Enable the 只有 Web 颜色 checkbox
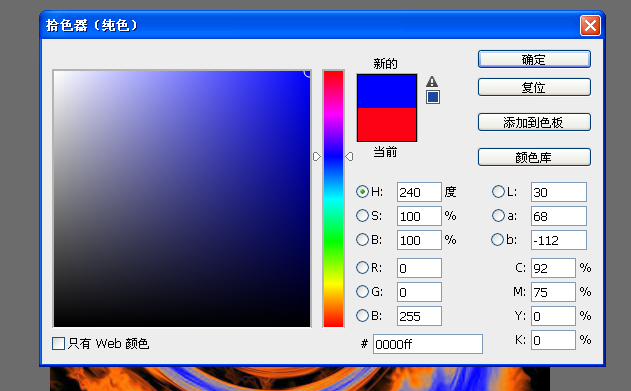 [58, 344]
